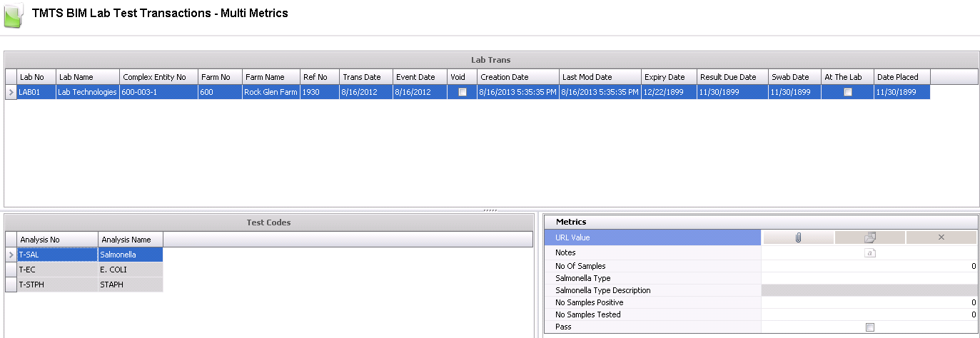Image resolution: width=980 pixels, height=338 pixels.
Task: Open the Notes text editor icon
Action: pyautogui.click(x=869, y=253)
